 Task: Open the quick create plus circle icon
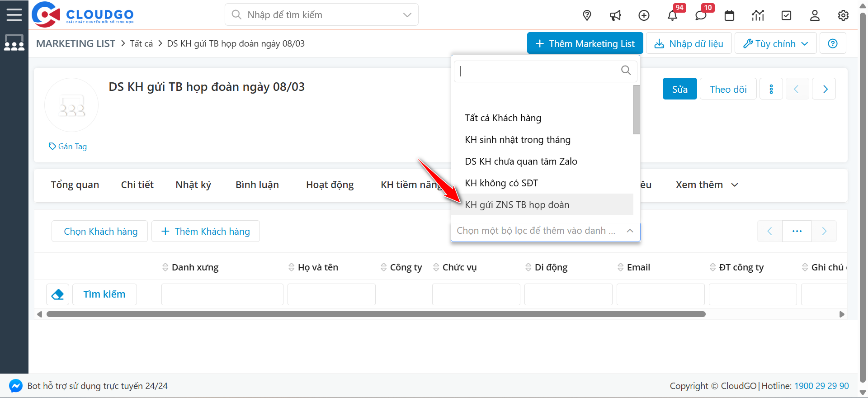(644, 15)
